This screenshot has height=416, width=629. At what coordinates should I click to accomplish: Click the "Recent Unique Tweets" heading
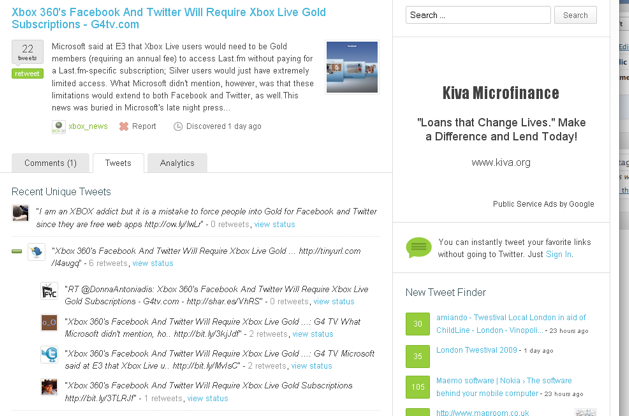(61, 192)
